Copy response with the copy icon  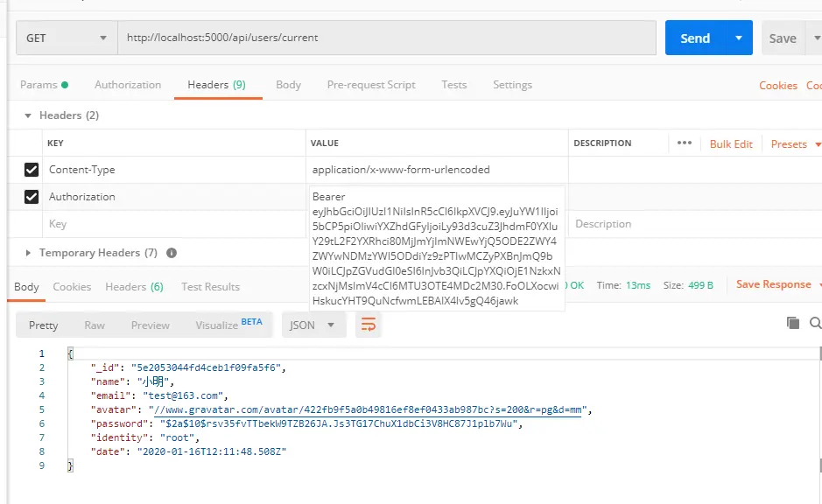tap(792, 323)
